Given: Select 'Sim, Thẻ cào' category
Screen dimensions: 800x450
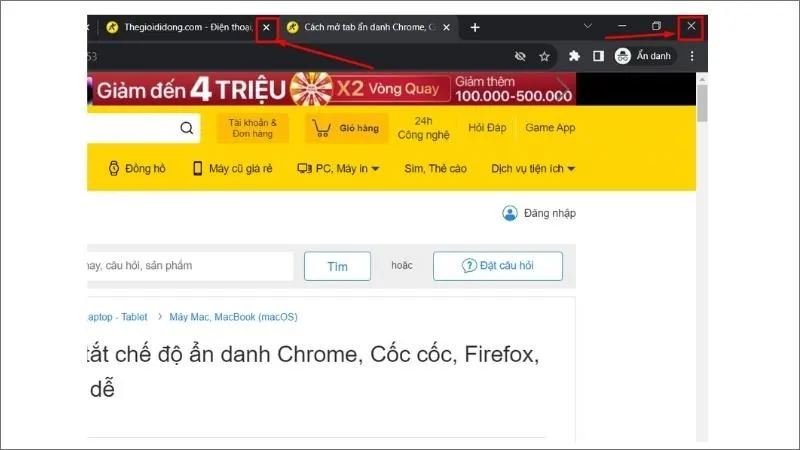Looking at the screenshot, I should point(435,168).
